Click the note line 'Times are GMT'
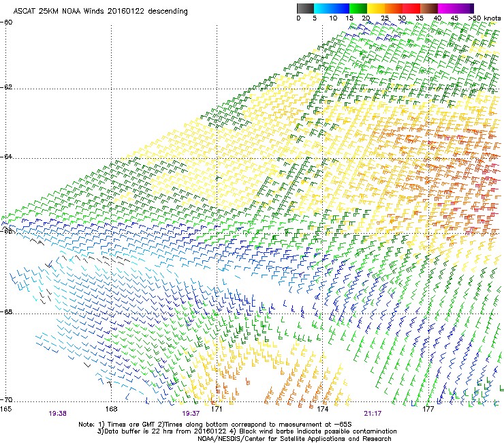 tap(131, 425)
